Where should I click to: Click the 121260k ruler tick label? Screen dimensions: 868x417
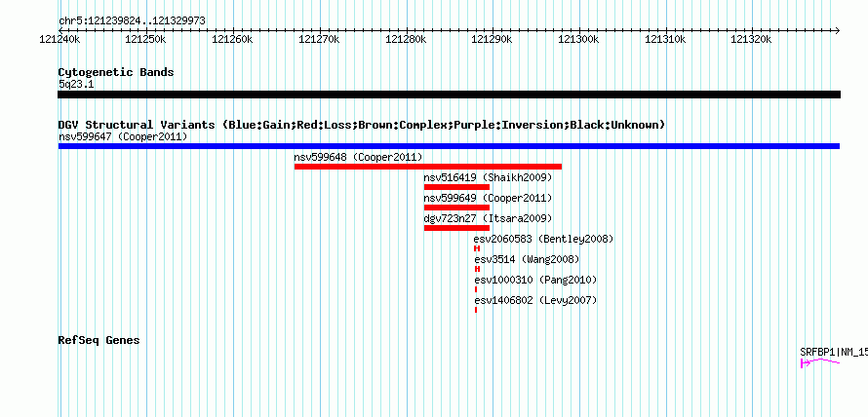(232, 39)
